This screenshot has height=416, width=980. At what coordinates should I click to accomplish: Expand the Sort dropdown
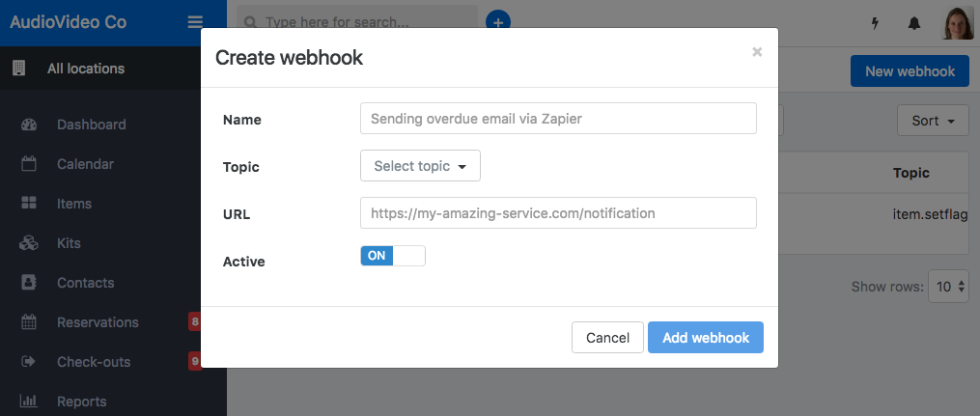click(933, 121)
